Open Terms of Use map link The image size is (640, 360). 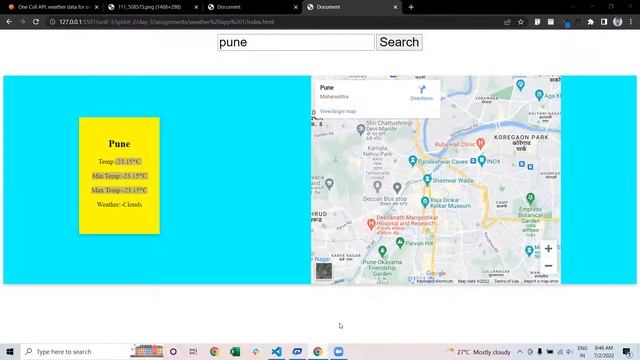tap(507, 281)
